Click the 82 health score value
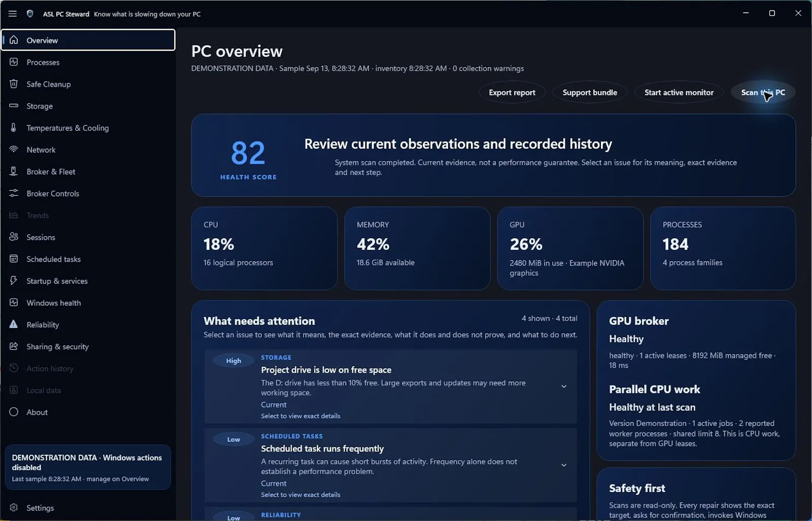 248,153
